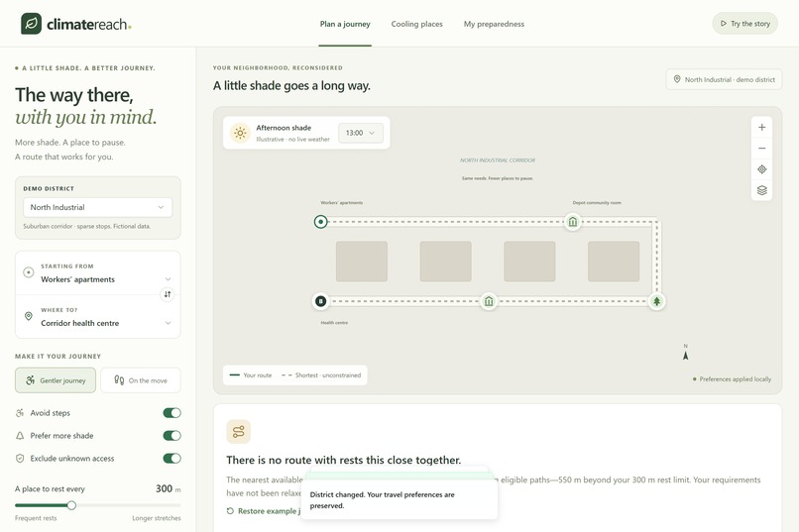
Task: Click the North Industrial demo district button
Action: coord(724,79)
